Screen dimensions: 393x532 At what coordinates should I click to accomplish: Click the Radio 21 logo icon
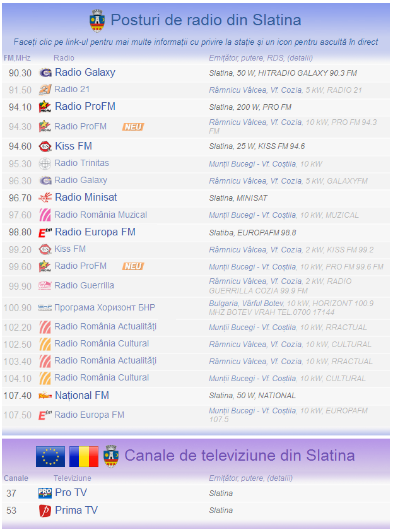tap(45, 90)
